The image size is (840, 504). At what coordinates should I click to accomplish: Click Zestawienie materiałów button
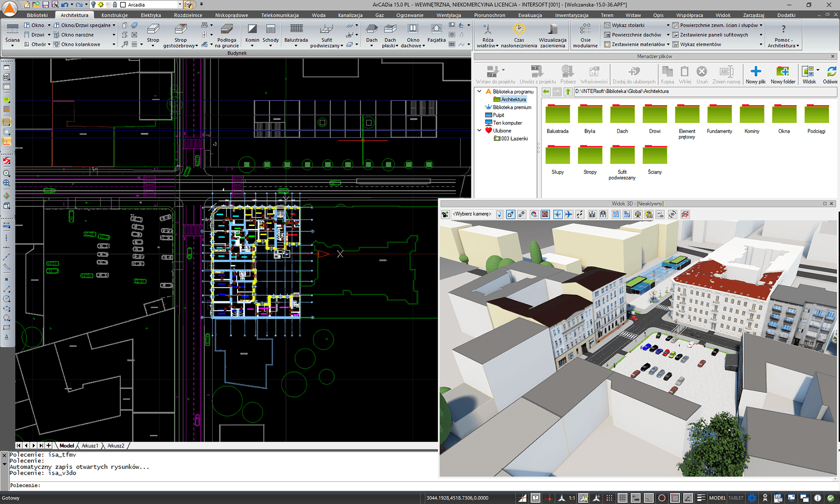tap(635, 45)
